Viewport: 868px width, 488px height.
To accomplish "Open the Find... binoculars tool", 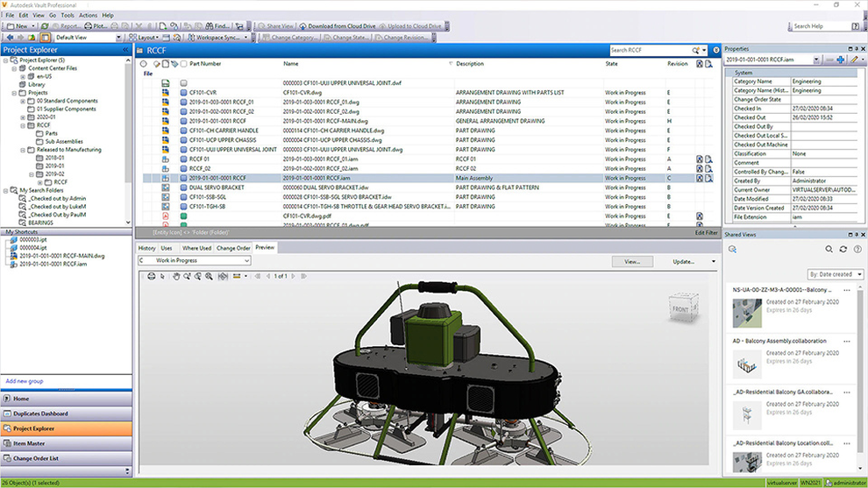I will coord(217,26).
